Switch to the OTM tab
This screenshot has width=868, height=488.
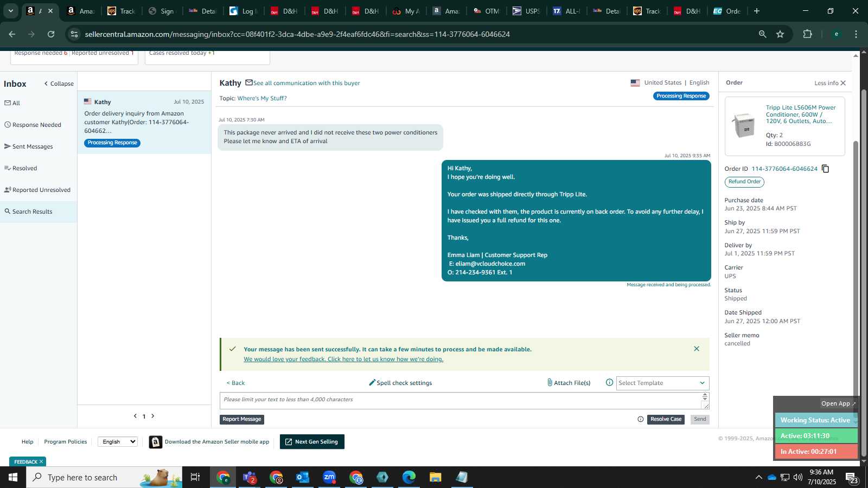pos(486,11)
